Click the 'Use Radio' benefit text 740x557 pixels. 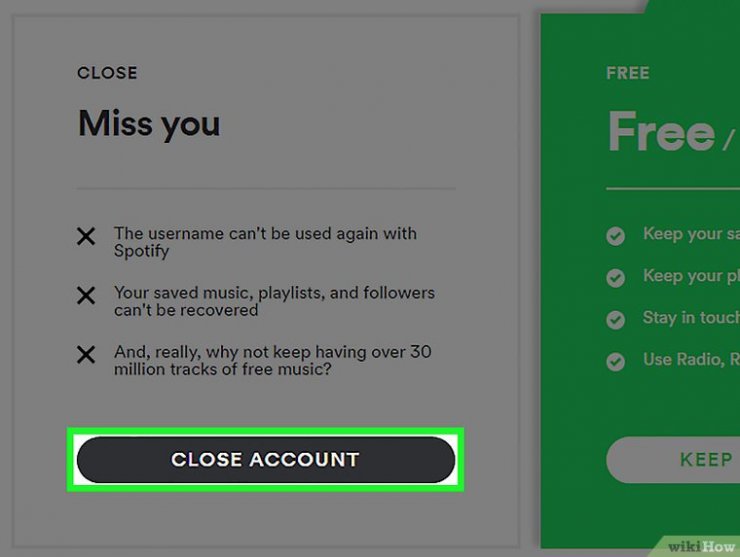point(691,360)
